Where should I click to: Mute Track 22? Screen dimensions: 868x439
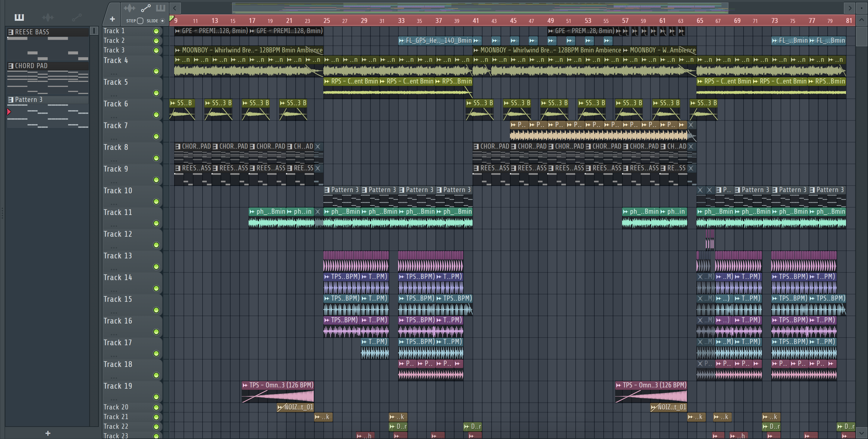pyautogui.click(x=156, y=427)
